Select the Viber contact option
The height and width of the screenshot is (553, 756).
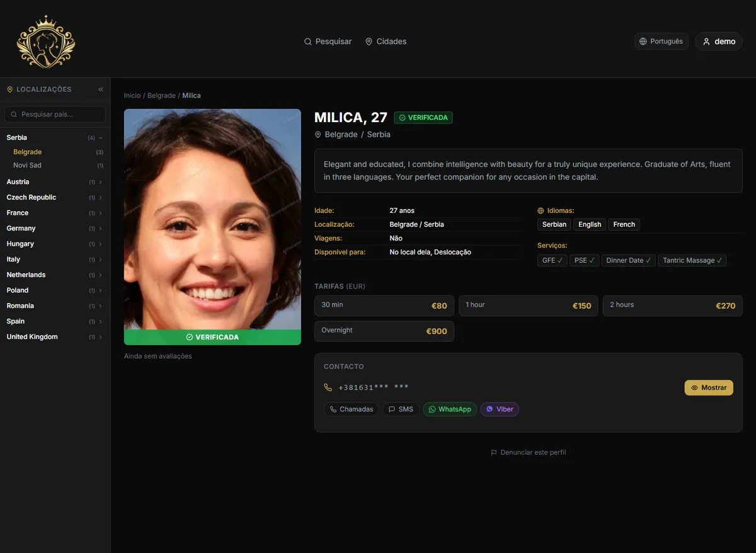pyautogui.click(x=500, y=409)
